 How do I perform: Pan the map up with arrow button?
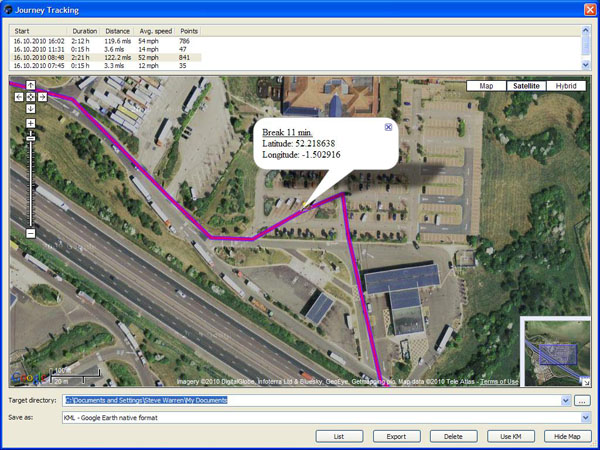31,85
